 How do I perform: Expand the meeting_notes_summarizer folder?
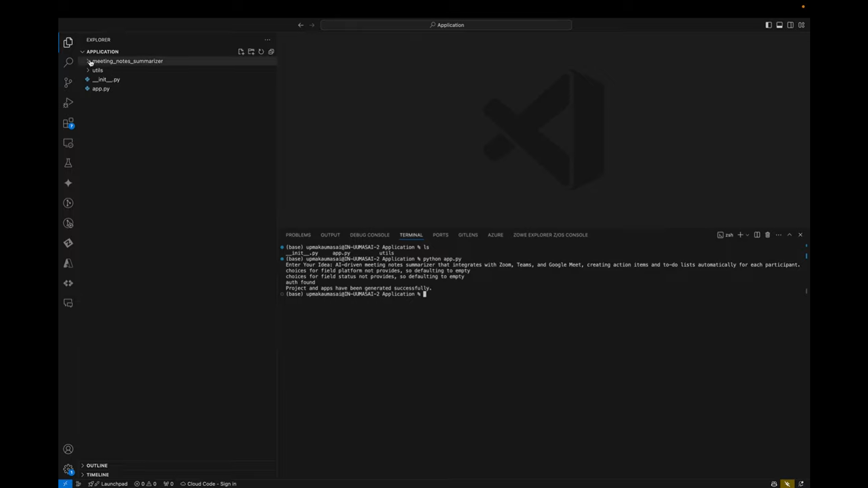[x=127, y=61]
